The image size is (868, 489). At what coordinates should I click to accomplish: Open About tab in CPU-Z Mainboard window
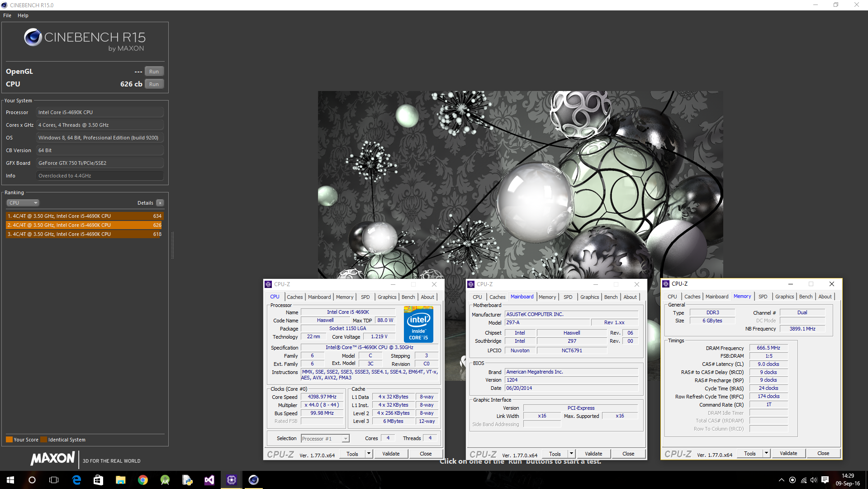pyautogui.click(x=630, y=297)
